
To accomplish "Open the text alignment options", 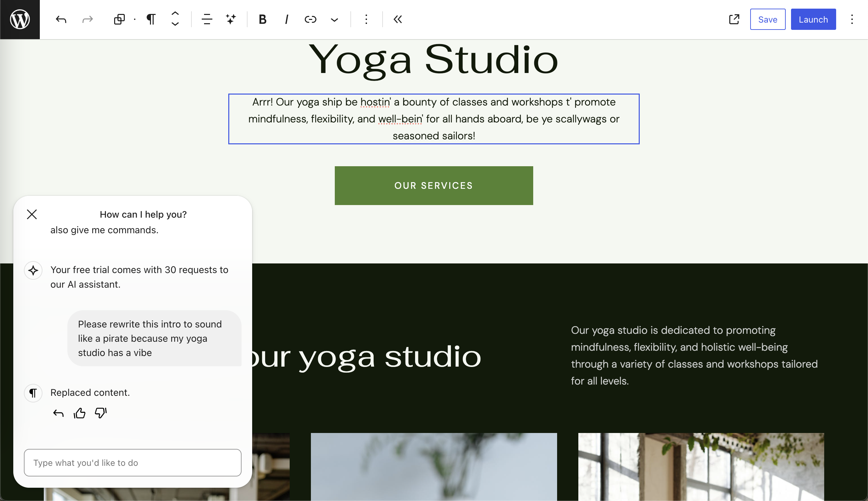I will click(207, 19).
